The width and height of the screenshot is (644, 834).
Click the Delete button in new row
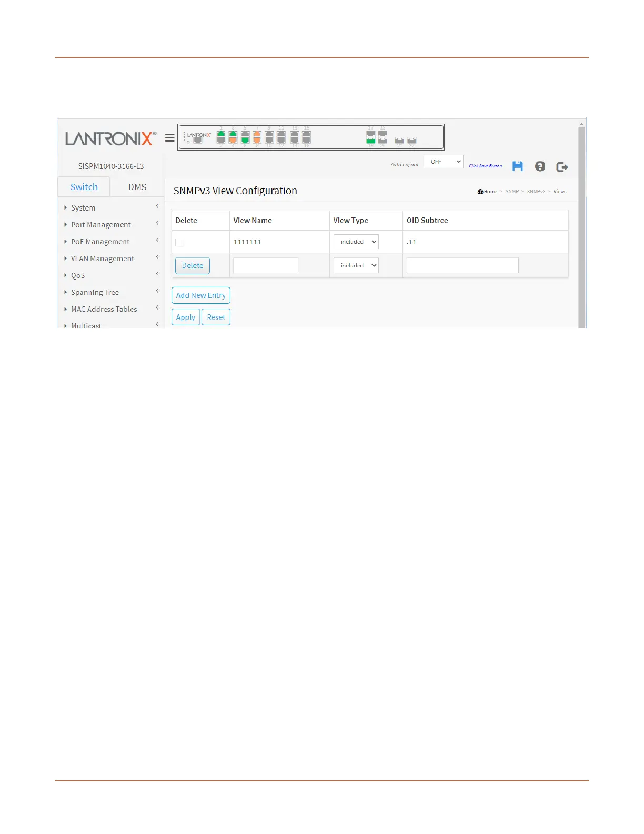(x=193, y=266)
